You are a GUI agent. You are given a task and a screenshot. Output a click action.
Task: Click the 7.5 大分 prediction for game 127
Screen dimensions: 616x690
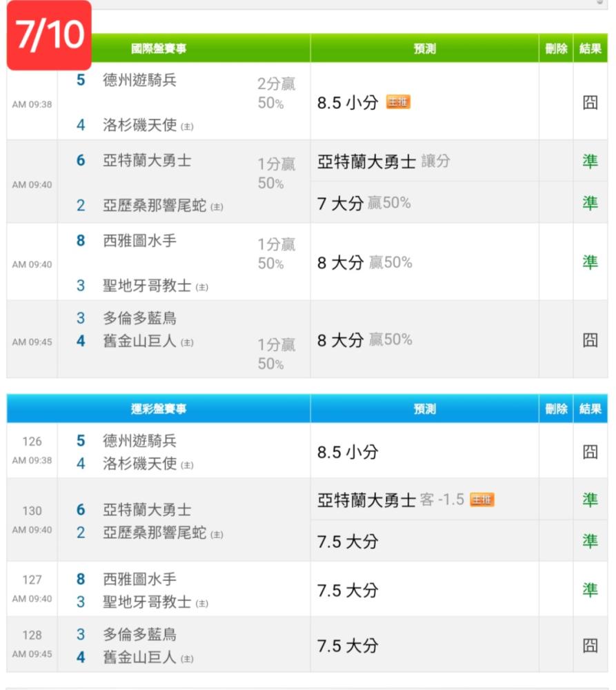click(x=348, y=591)
